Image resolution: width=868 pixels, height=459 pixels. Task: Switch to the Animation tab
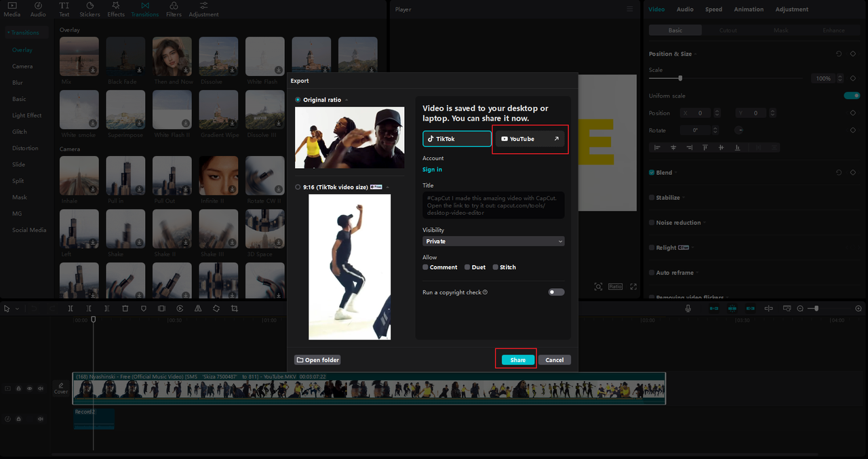click(x=749, y=9)
